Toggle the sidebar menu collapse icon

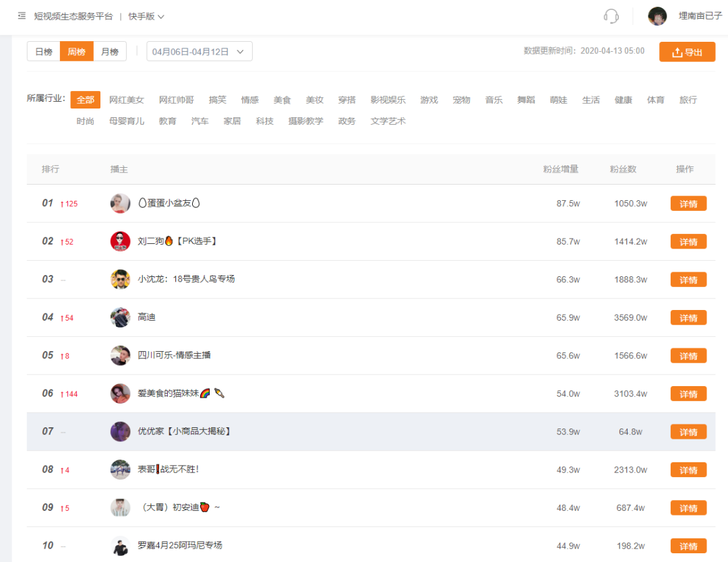coord(22,15)
